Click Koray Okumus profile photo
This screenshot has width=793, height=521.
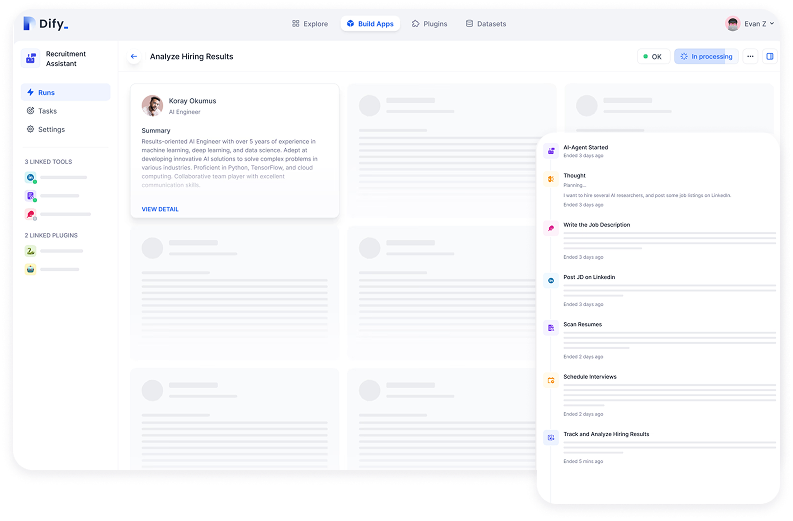[x=152, y=105]
